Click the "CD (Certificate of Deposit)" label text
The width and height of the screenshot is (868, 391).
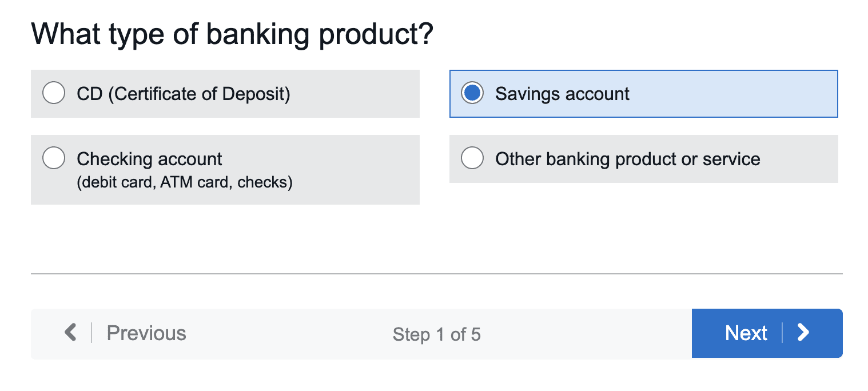point(184,94)
